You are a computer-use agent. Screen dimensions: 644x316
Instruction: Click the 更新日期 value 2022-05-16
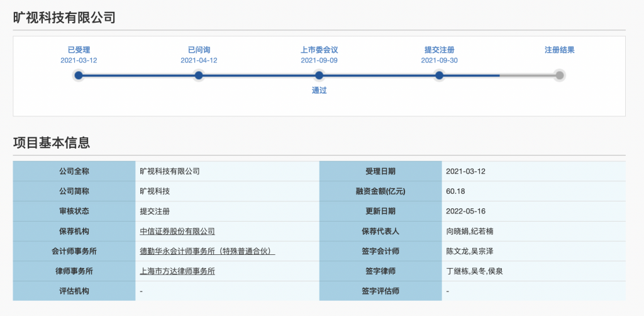click(466, 212)
